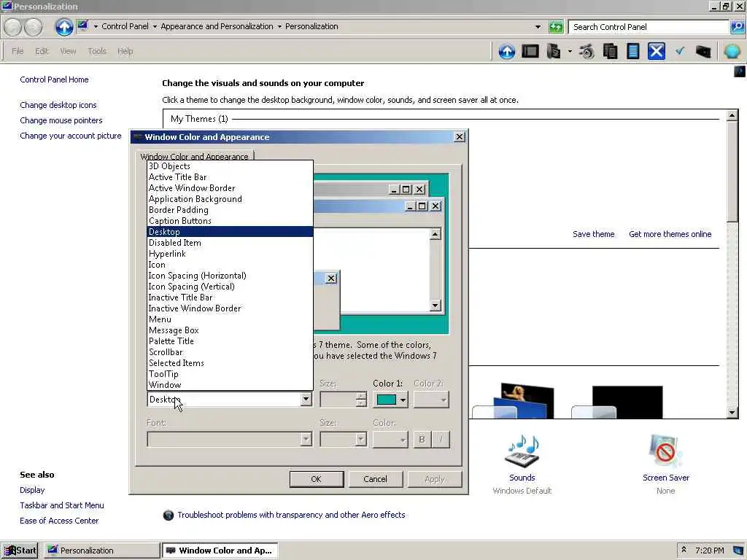Click the tray icon right of the clock
Viewport: 747px width, 560px height.
(x=738, y=551)
